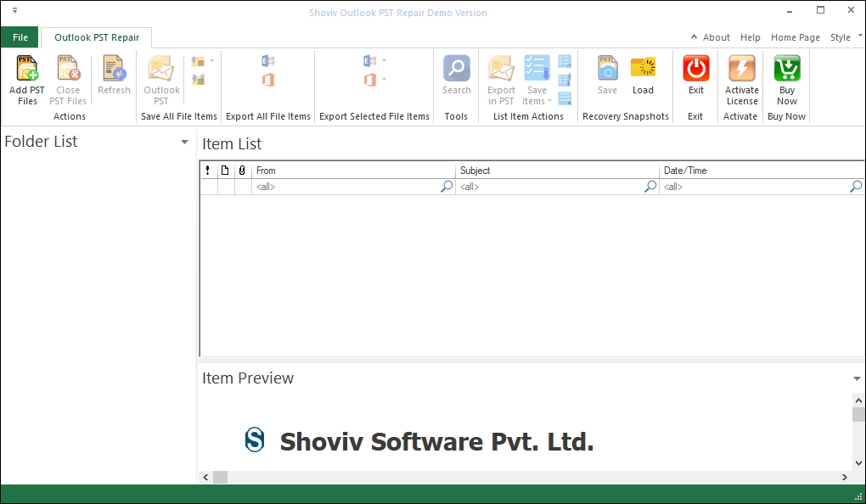
Task: Click Office 365 icon in Export Selected File Items
Action: click(369, 80)
